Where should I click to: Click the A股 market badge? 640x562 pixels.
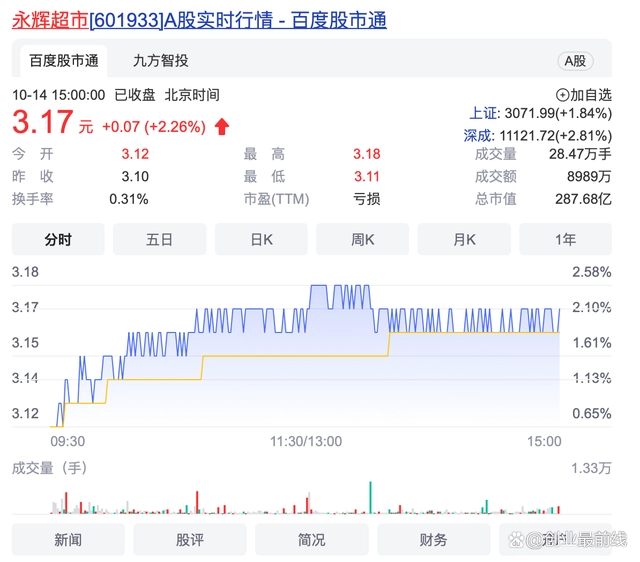(x=575, y=61)
